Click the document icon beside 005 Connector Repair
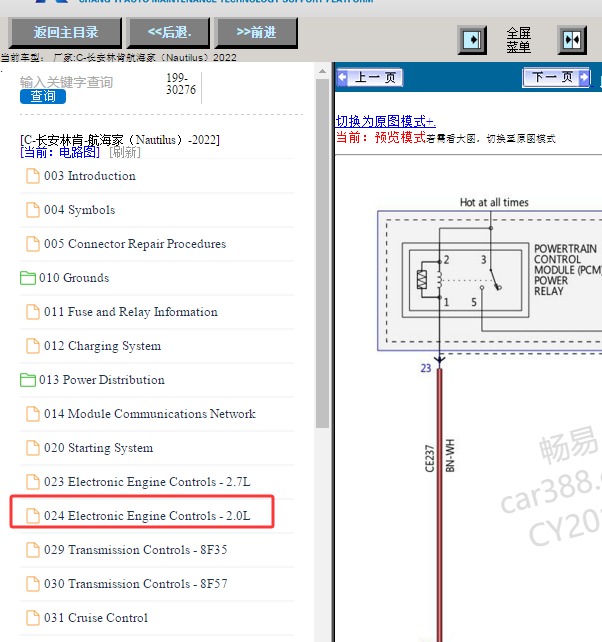 (x=33, y=244)
